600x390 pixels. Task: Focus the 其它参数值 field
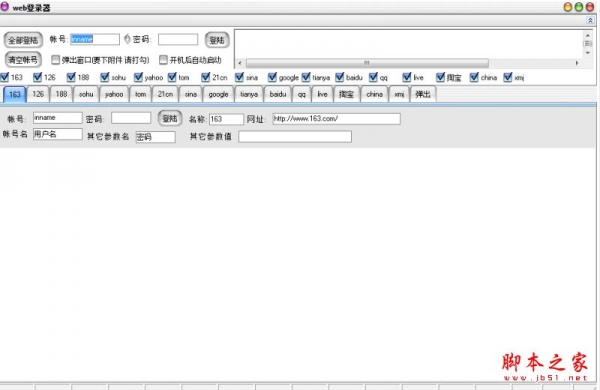(x=295, y=137)
